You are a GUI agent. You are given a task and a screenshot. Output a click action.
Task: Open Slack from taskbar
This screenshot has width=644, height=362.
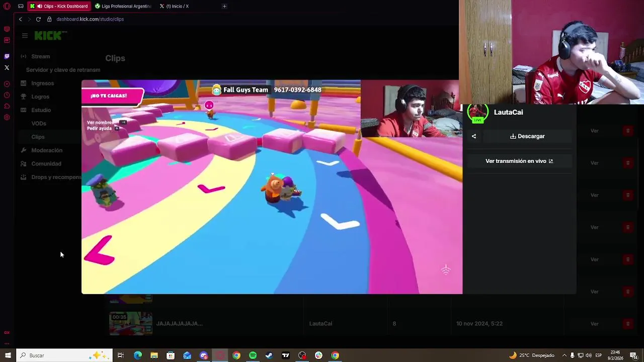[x=318, y=355]
